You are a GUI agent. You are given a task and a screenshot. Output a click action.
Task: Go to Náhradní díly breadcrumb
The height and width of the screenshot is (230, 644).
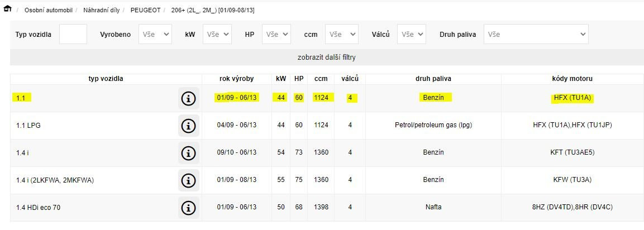pyautogui.click(x=103, y=11)
